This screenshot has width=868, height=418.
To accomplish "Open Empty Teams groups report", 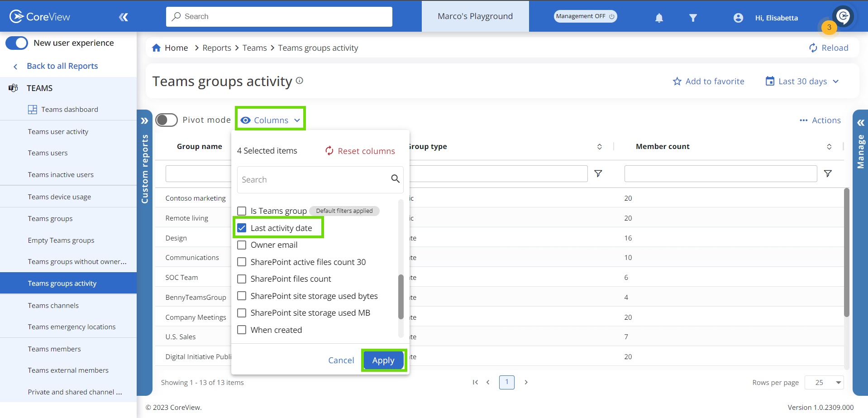I will [61, 240].
